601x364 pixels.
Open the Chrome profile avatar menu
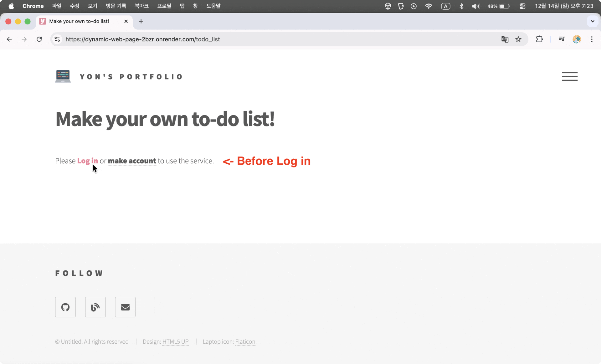click(x=577, y=39)
